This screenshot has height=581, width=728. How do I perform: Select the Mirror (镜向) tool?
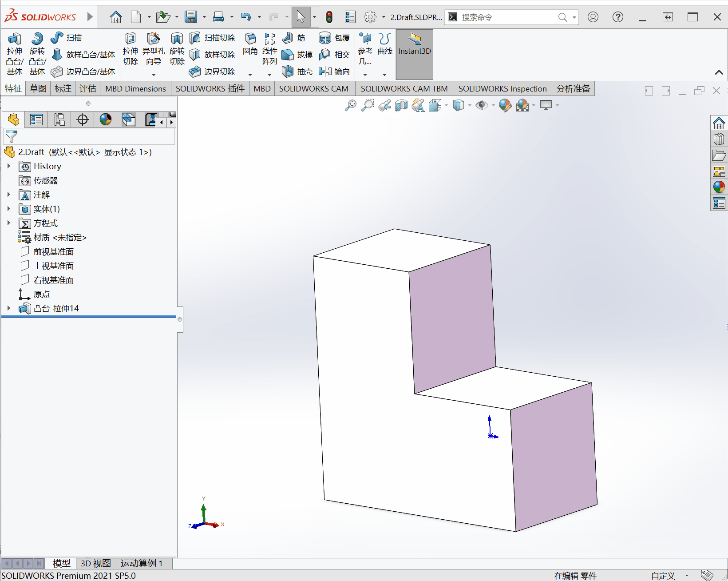point(335,72)
